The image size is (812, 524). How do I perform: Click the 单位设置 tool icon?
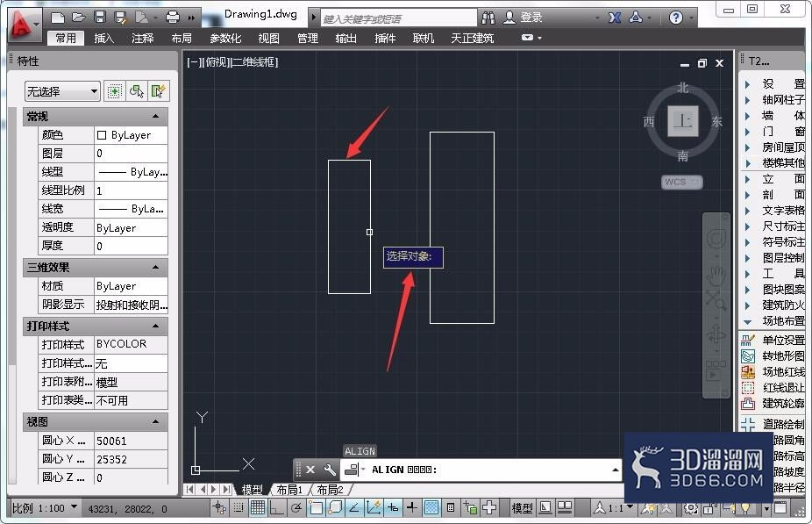pos(748,340)
